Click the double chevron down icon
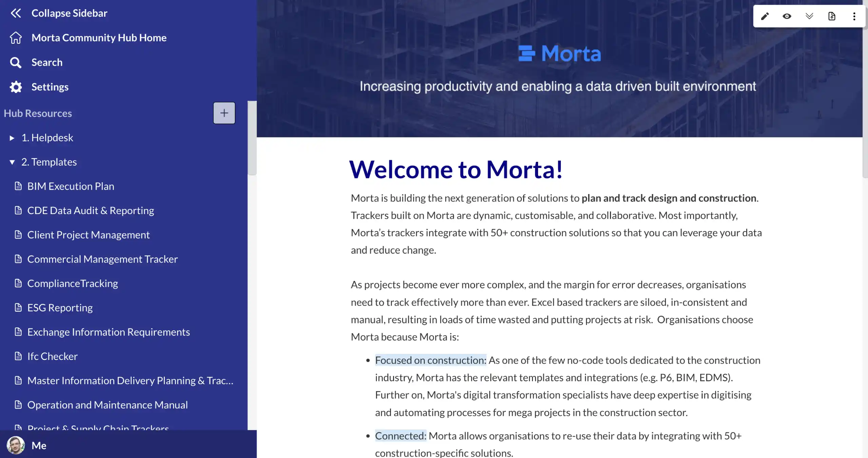The height and width of the screenshot is (458, 868). tap(809, 16)
